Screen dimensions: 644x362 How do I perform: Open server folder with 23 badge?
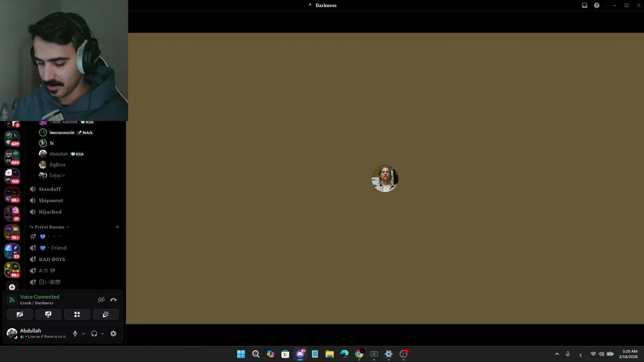(12, 251)
